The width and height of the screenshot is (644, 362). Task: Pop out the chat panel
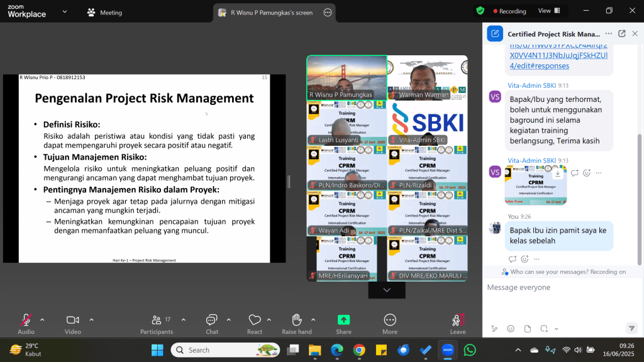point(622,34)
